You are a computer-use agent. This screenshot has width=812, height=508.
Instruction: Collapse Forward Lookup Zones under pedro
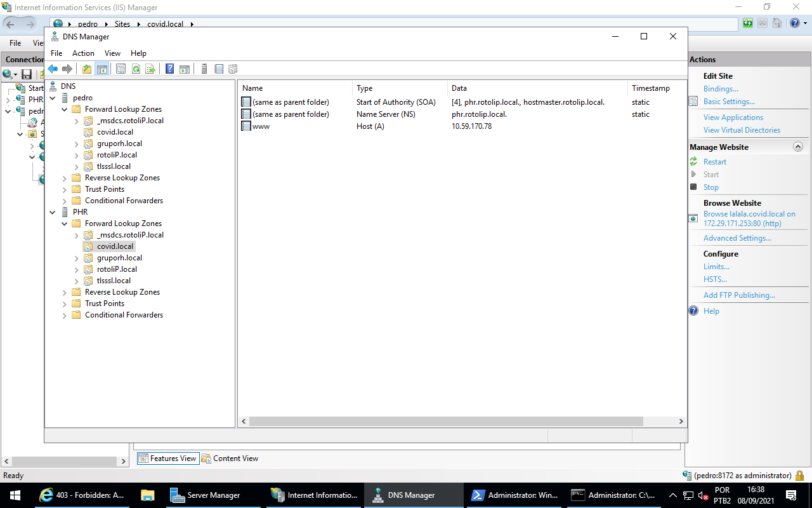[x=65, y=109]
